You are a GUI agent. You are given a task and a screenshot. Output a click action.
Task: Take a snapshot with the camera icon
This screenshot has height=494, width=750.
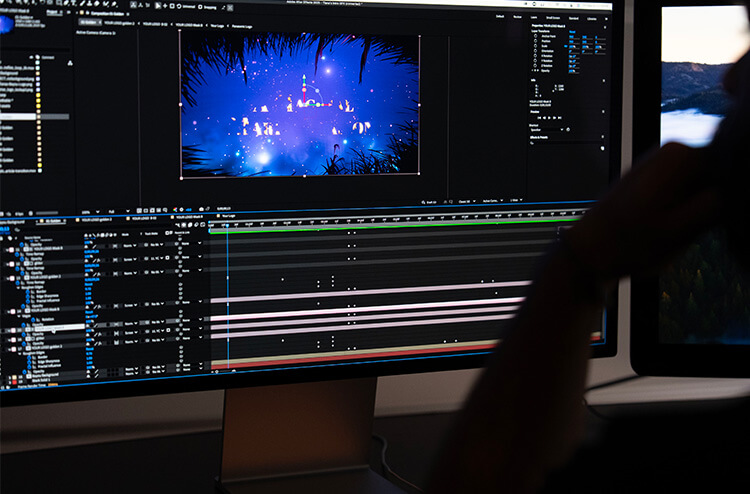click(201, 209)
